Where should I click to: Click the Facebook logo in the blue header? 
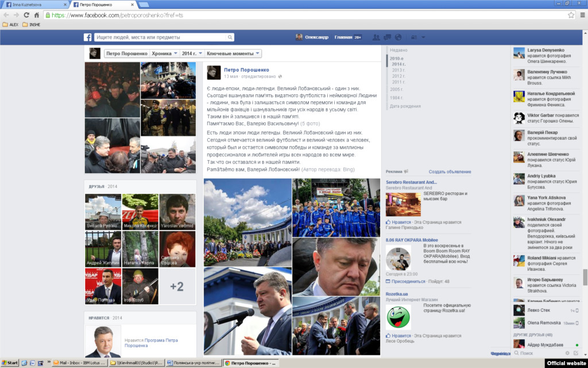coord(88,37)
